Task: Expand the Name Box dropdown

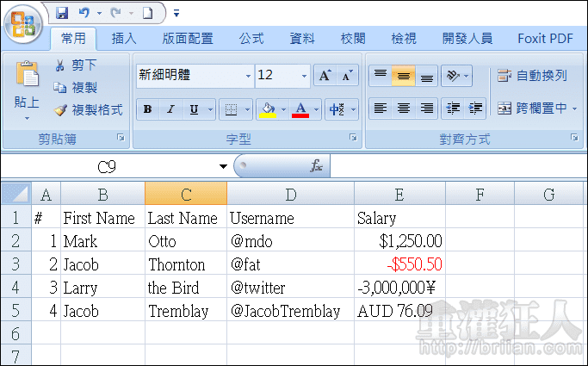Action: coord(223,166)
